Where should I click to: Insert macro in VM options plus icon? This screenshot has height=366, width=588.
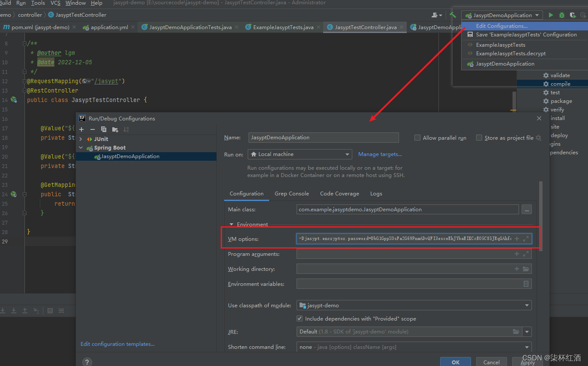point(517,239)
